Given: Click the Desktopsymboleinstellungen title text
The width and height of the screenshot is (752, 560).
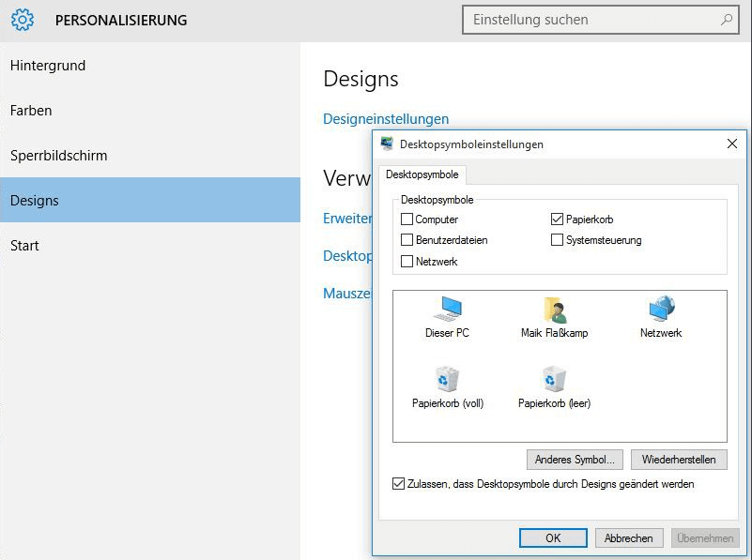Looking at the screenshot, I should click(471, 144).
